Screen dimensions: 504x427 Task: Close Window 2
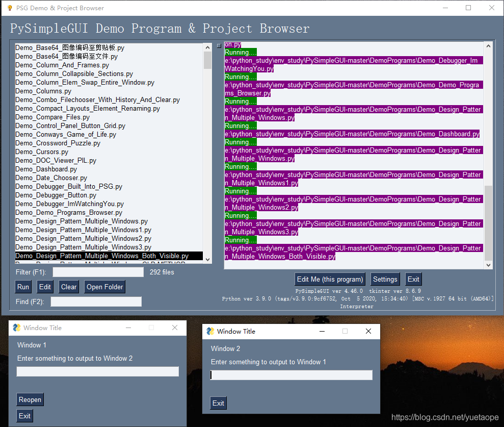(x=368, y=331)
